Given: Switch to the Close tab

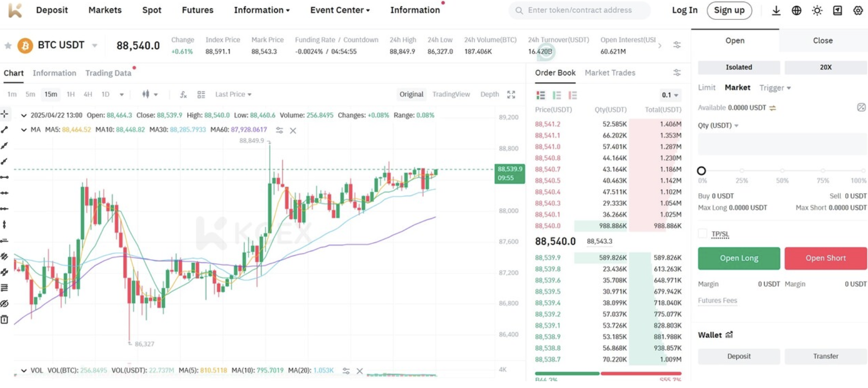Looking at the screenshot, I should 822,41.
